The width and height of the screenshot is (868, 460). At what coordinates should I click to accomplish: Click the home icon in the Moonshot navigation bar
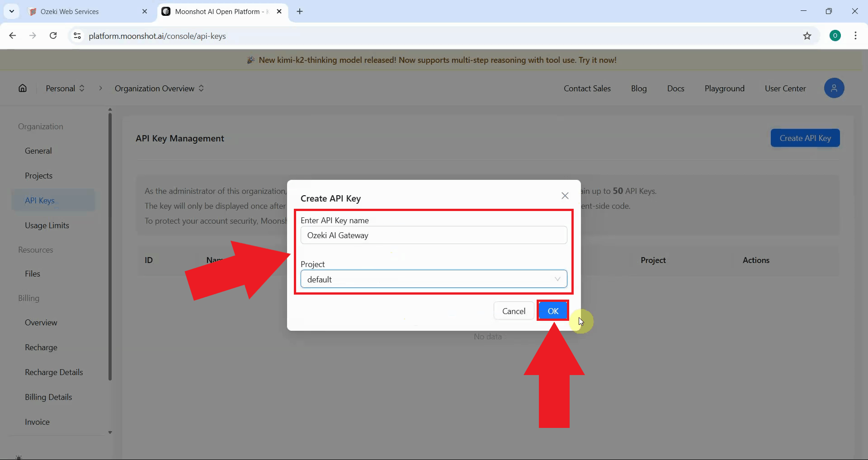(x=22, y=88)
